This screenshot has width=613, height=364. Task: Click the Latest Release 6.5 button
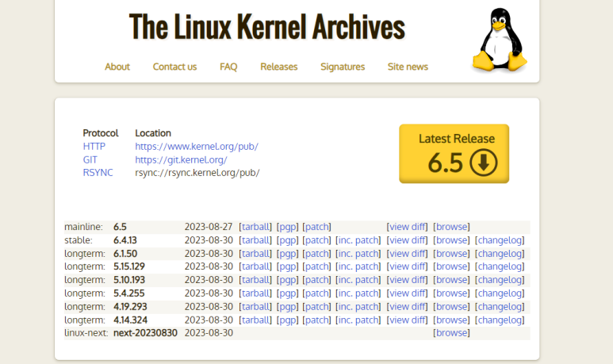(x=454, y=154)
